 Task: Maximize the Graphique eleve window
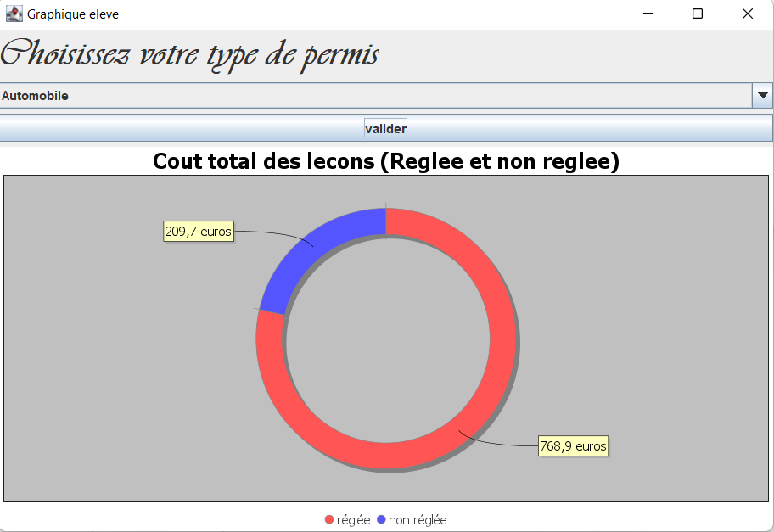point(698,14)
